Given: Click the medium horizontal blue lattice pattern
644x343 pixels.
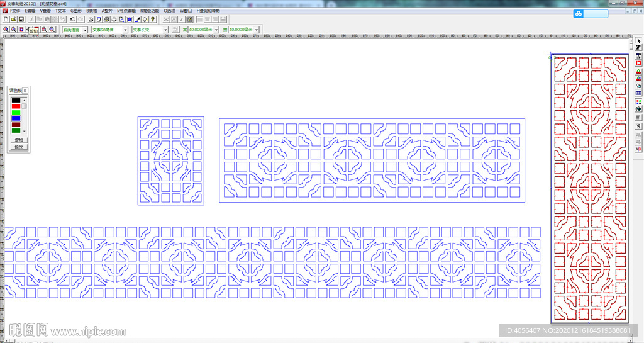Looking at the screenshot, I should (x=372, y=160).
